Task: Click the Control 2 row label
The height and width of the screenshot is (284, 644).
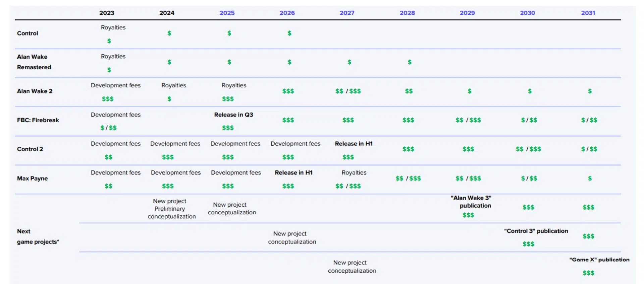Action: [x=30, y=149]
